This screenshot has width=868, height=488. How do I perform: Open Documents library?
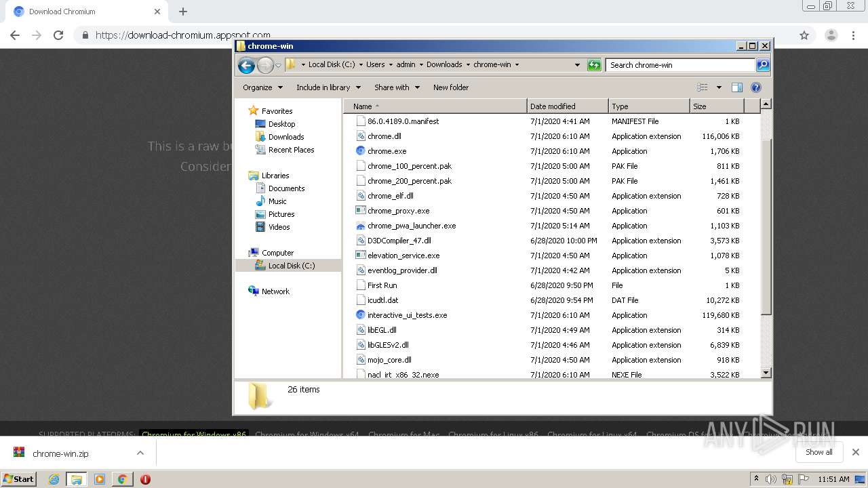(x=286, y=188)
